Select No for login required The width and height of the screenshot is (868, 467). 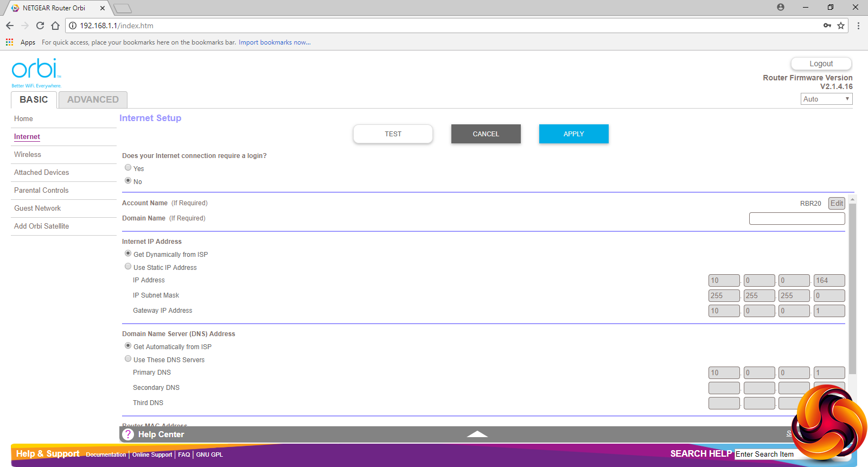pos(128,181)
